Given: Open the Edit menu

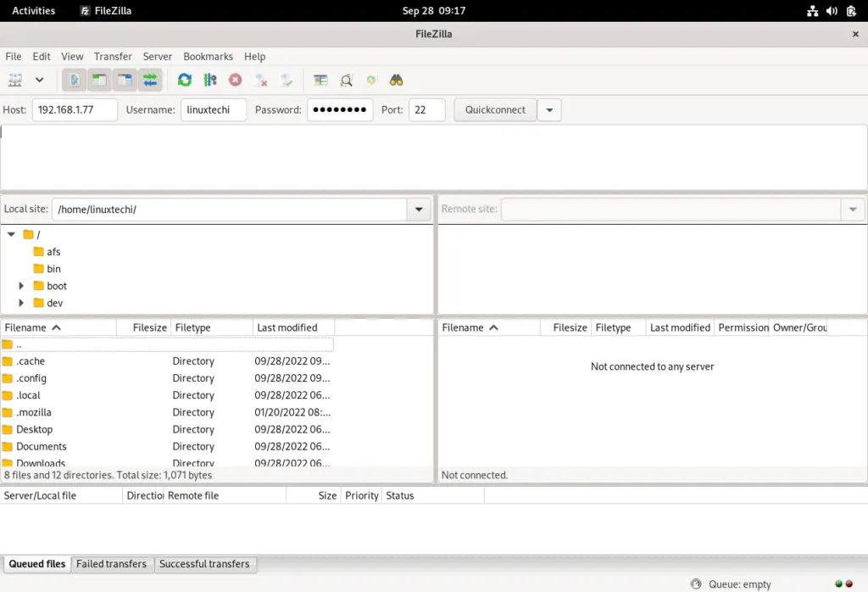Looking at the screenshot, I should click(x=42, y=57).
